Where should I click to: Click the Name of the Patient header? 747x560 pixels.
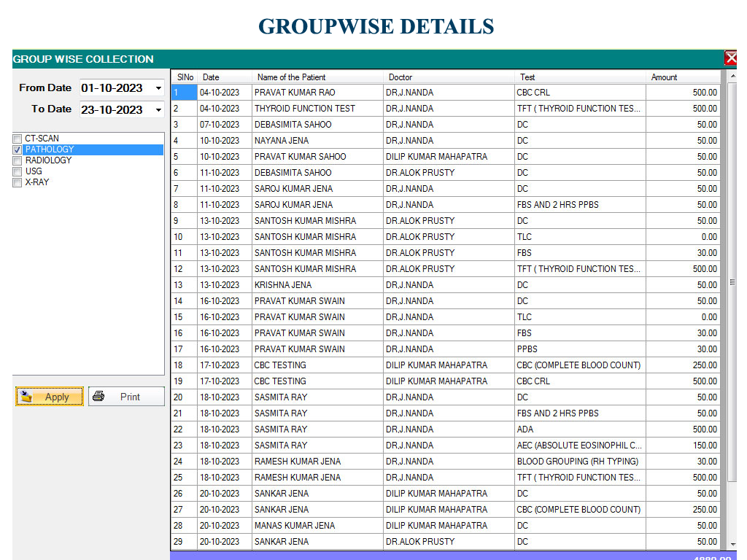[291, 77]
